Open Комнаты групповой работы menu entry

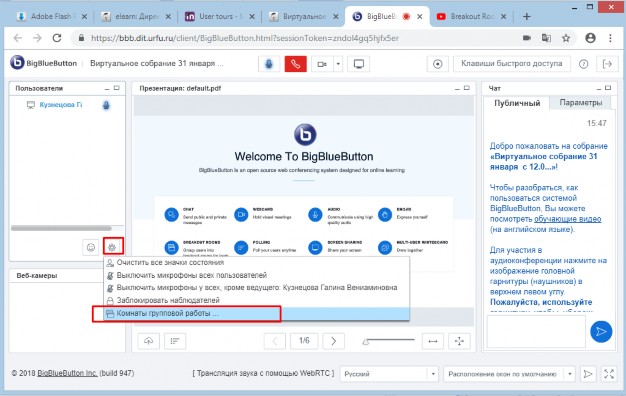[257, 313]
